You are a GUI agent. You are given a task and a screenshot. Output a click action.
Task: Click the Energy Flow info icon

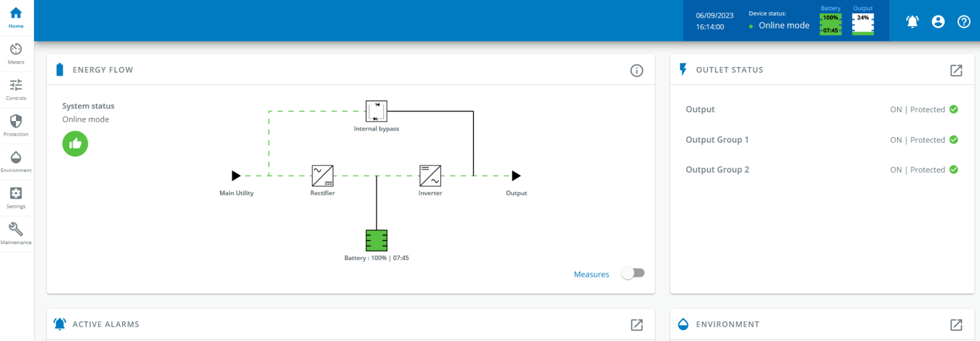tap(636, 70)
